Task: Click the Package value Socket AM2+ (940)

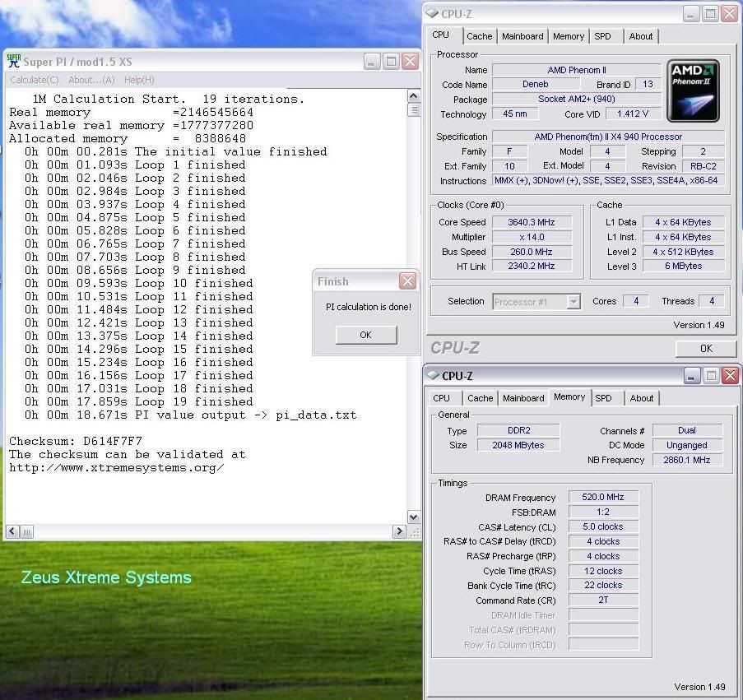Action: [x=576, y=99]
